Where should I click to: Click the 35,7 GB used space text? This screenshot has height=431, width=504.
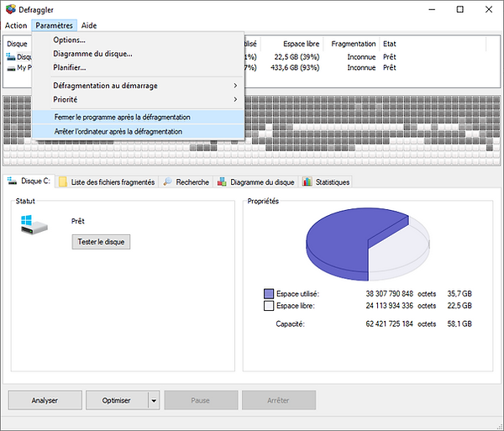(459, 294)
